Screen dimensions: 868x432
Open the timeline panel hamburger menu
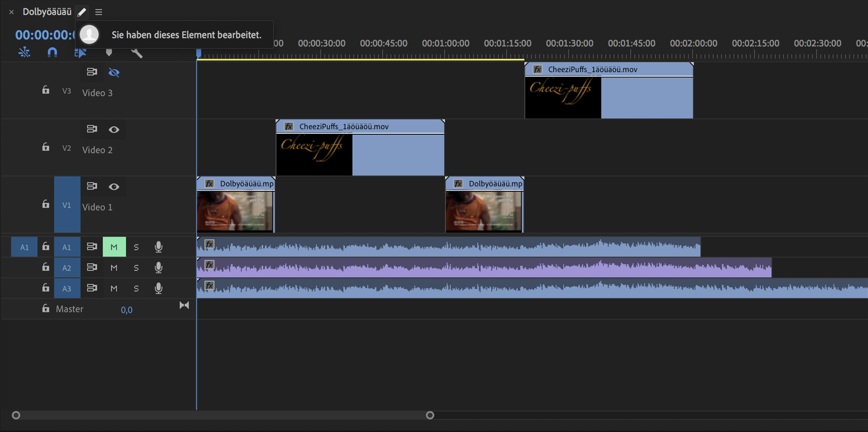[x=99, y=12]
